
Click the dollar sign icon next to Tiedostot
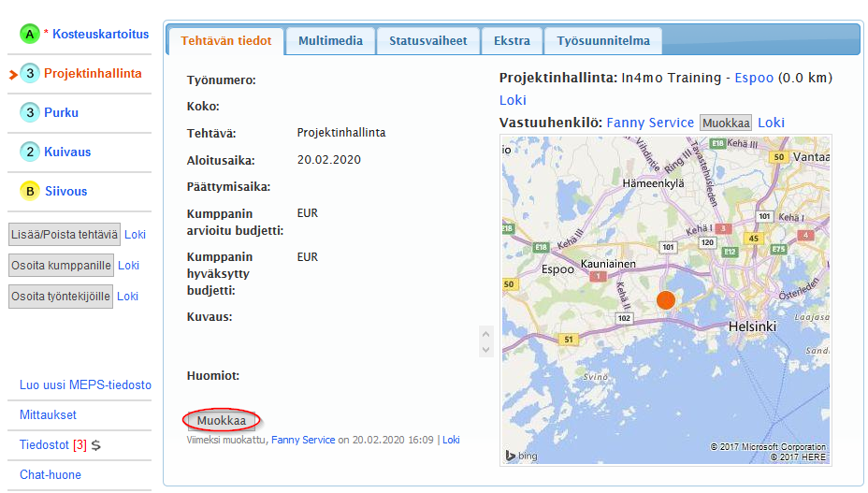pyautogui.click(x=96, y=445)
